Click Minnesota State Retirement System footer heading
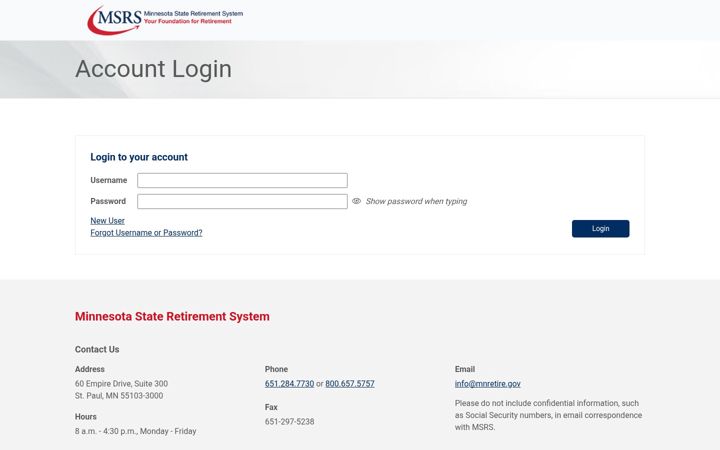This screenshot has width=720, height=450. [172, 316]
